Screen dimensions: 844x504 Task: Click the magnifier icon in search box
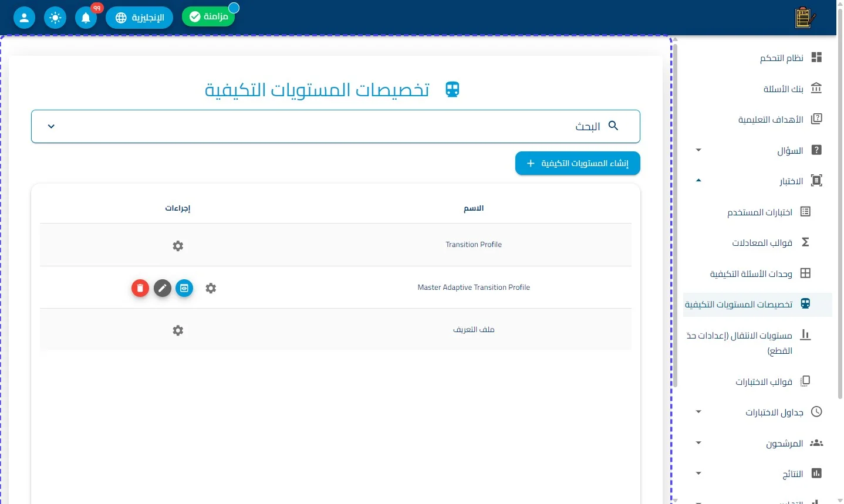tap(613, 126)
